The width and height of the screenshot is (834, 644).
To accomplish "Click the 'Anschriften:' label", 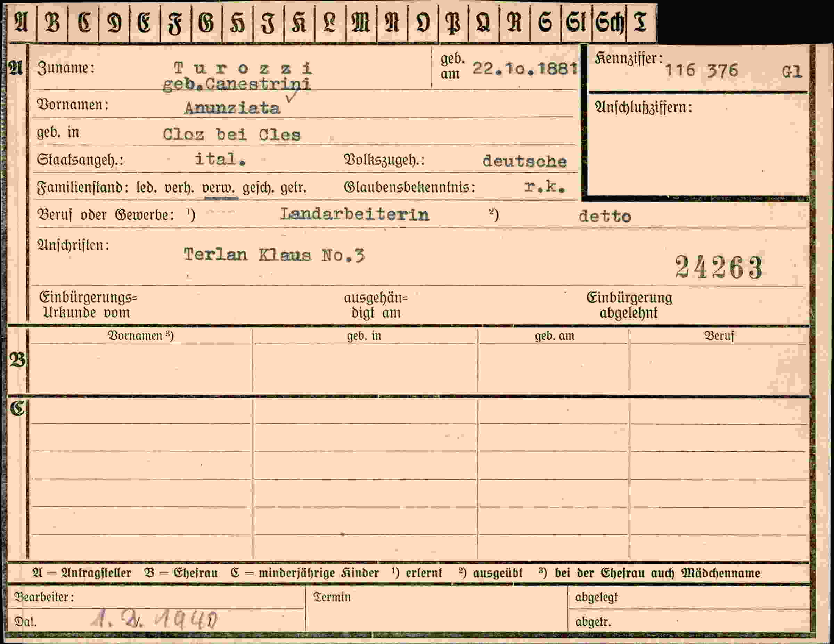I will pos(73,245).
